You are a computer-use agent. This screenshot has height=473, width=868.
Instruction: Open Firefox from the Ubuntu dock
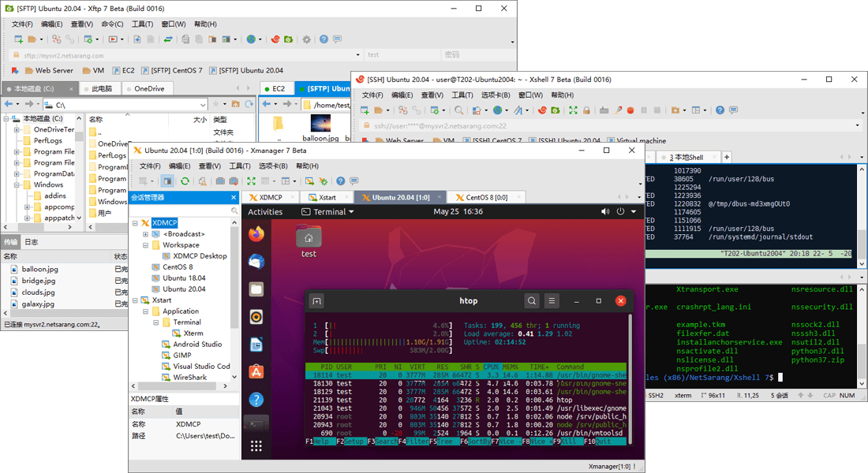(x=256, y=233)
